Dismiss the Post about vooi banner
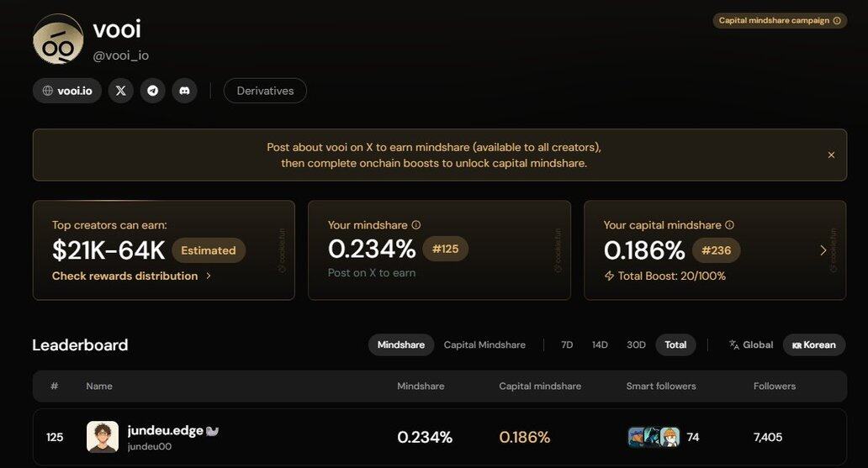This screenshot has width=868, height=468. 831,155
